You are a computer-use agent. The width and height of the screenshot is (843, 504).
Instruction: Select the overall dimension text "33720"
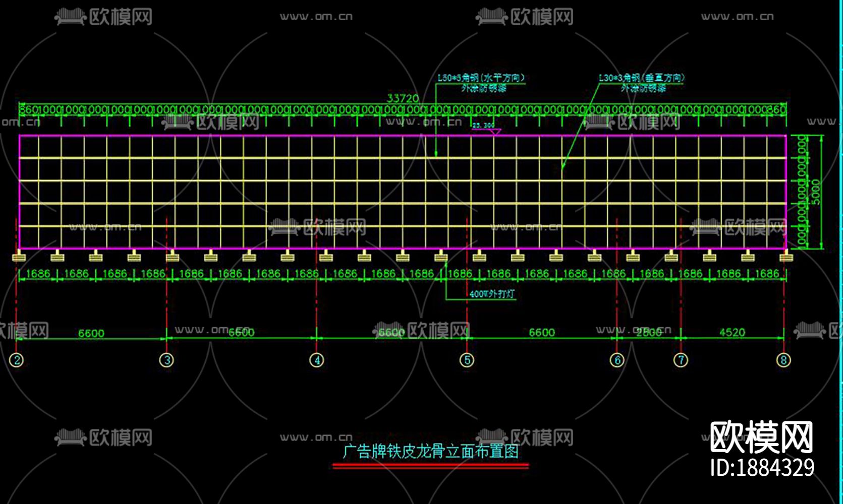[403, 98]
